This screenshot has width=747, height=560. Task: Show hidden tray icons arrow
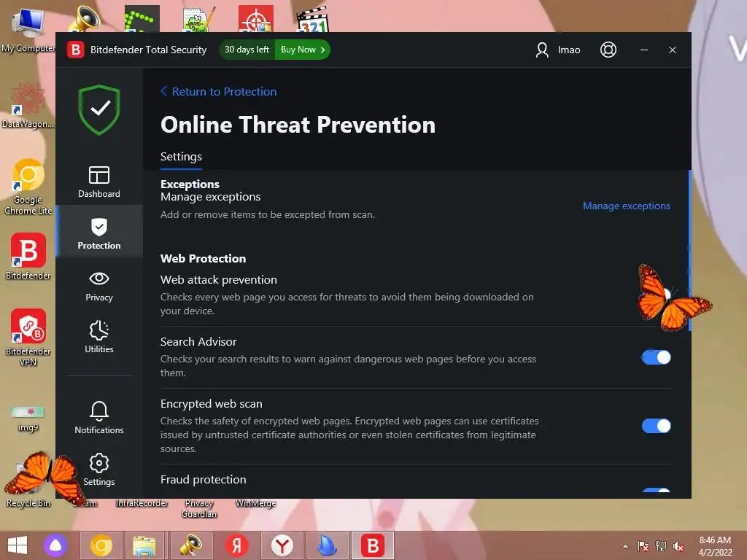625,546
